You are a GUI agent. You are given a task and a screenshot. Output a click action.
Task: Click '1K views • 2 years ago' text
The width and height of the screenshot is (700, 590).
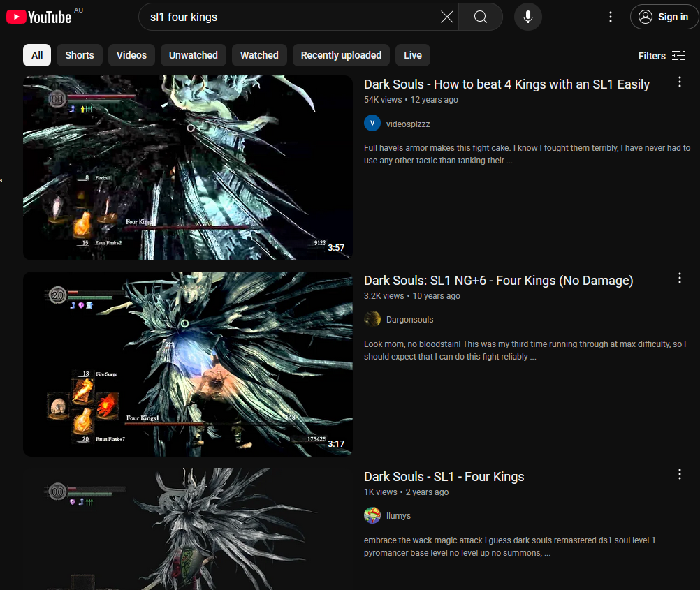click(x=407, y=492)
